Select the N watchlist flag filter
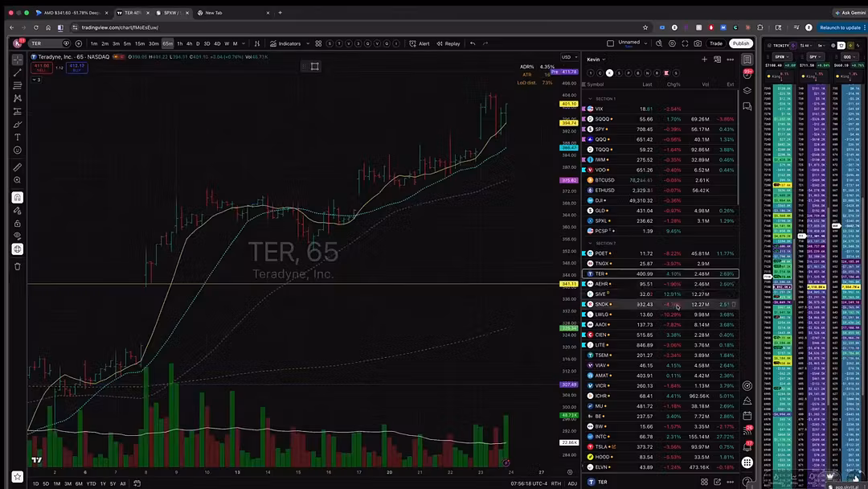Image resolution: width=868 pixels, height=489 pixels. pos(648,72)
